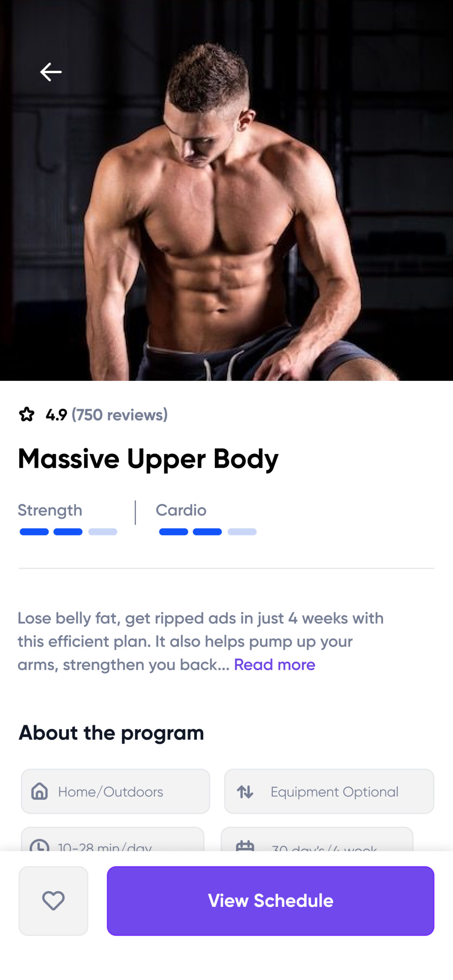Click the star rating icon
Viewport: 453px width, 980px height.
tap(27, 414)
